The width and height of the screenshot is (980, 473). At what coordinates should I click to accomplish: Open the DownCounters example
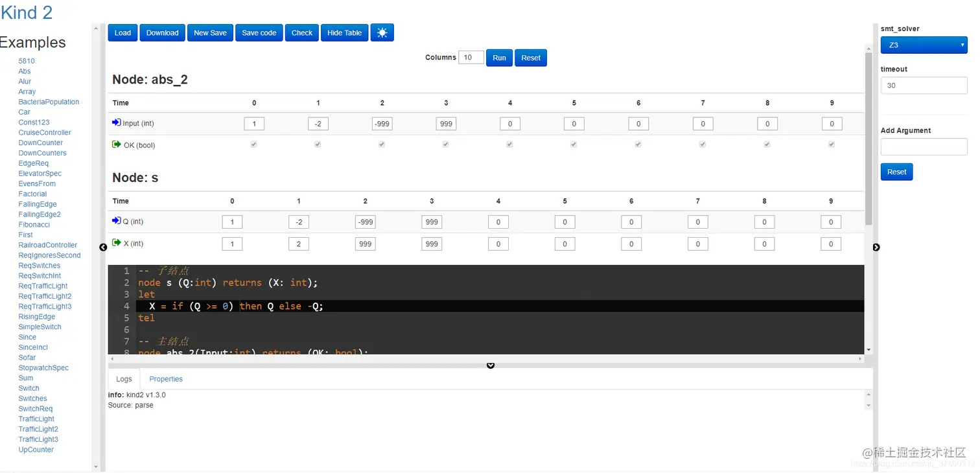[x=42, y=153]
